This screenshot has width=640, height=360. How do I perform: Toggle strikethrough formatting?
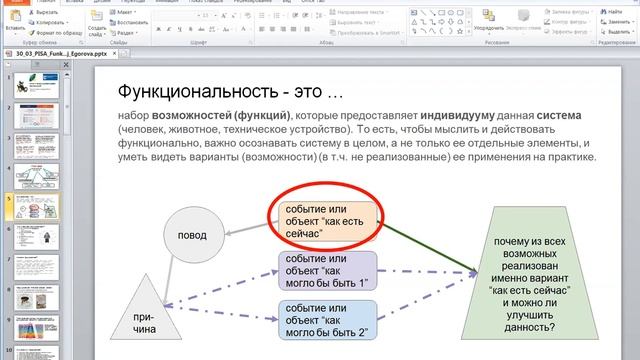(201, 29)
